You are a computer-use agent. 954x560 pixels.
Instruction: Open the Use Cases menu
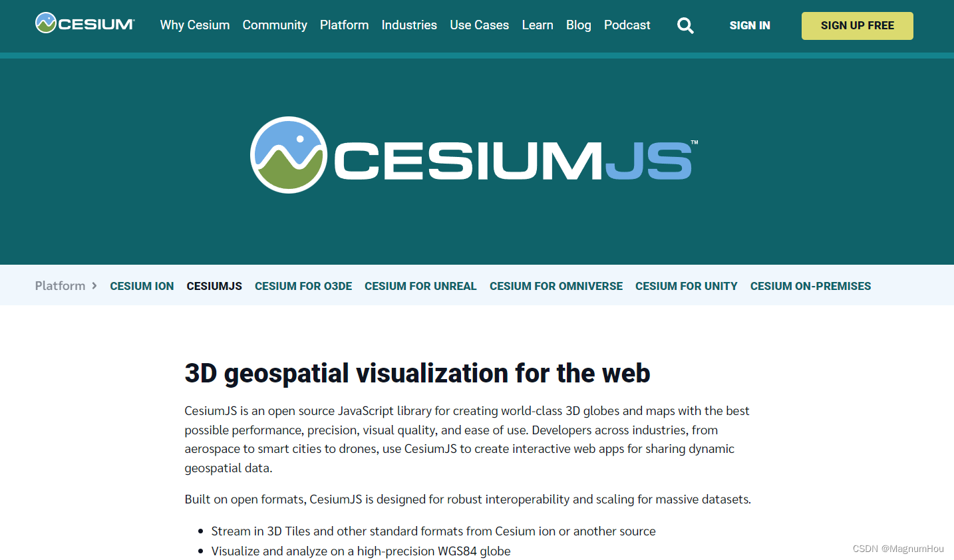click(479, 25)
